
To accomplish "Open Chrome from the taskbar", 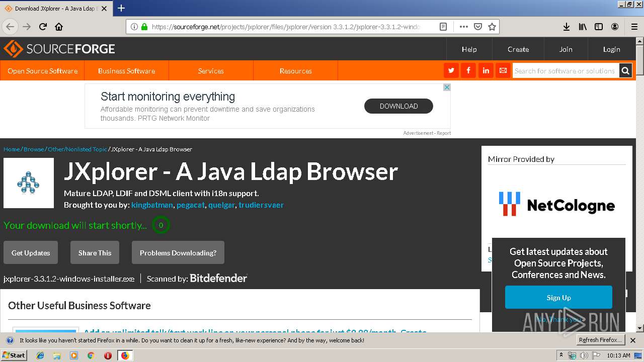I will 91,355.
